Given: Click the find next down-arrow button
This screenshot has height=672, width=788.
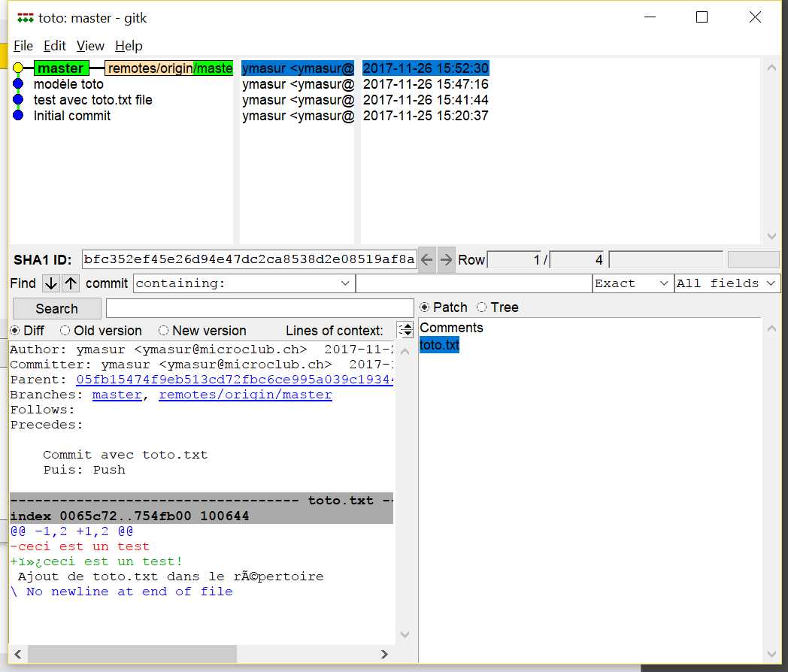Looking at the screenshot, I should tap(51, 283).
